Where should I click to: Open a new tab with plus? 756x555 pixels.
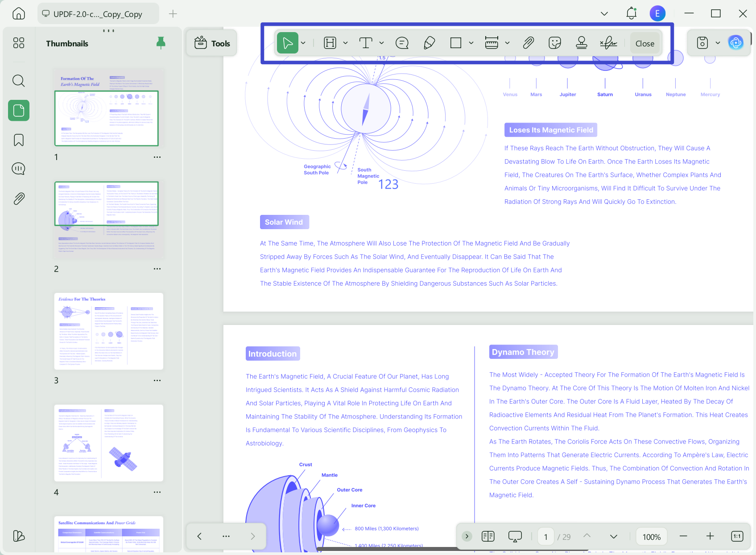173,14
